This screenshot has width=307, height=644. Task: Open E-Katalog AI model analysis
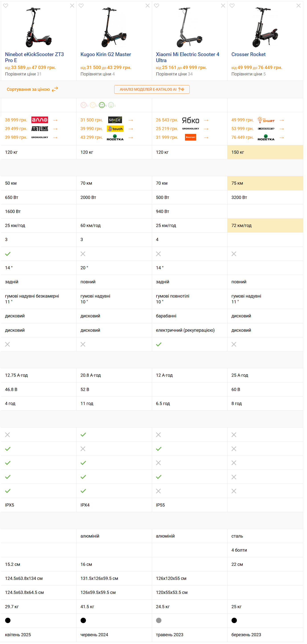pyautogui.click(x=152, y=89)
